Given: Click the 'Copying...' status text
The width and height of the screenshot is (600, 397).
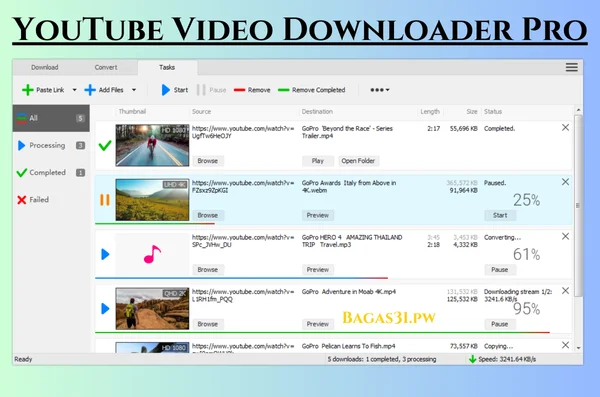Looking at the screenshot, I should point(498,346).
